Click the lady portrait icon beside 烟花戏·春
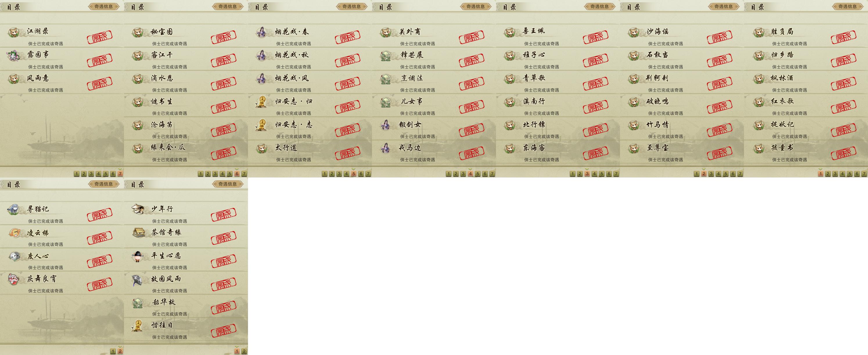The image size is (868, 355). click(262, 32)
